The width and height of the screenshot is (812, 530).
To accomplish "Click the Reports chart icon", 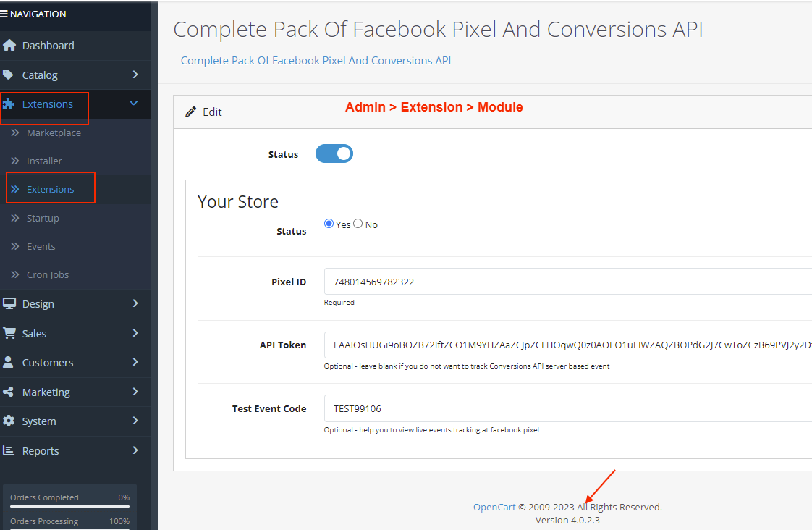I will pos(8,450).
